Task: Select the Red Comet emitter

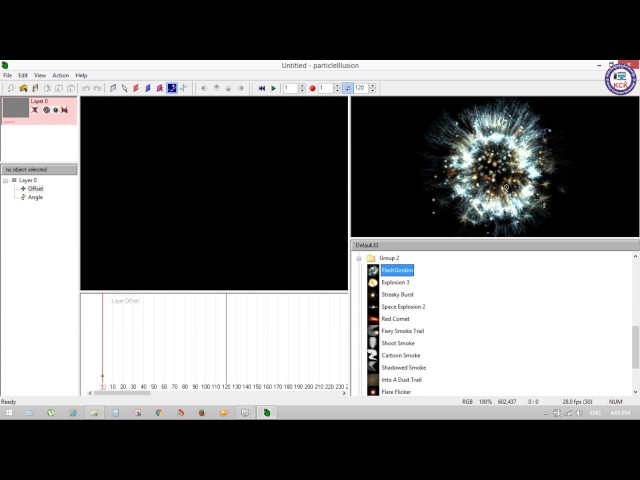Action: tap(395, 319)
